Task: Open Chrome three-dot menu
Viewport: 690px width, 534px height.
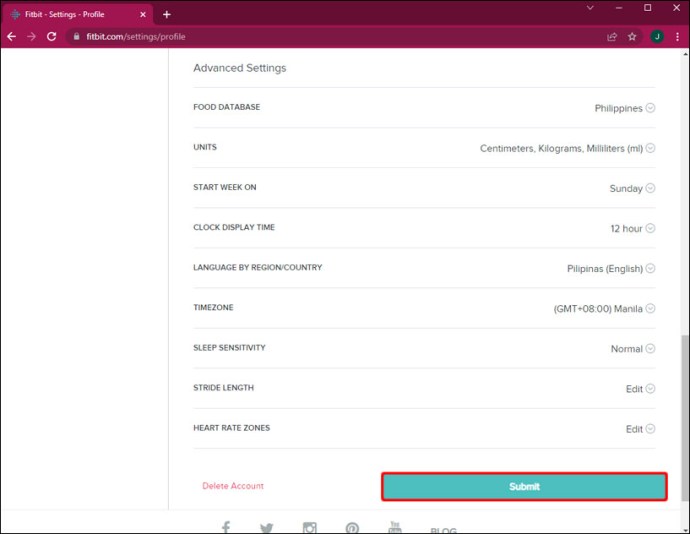Action: pyautogui.click(x=677, y=37)
